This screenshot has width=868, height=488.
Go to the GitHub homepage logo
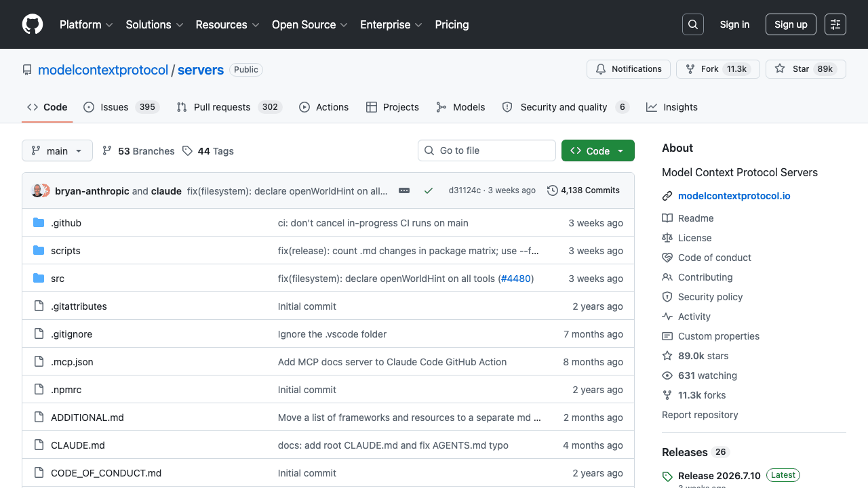tap(33, 24)
